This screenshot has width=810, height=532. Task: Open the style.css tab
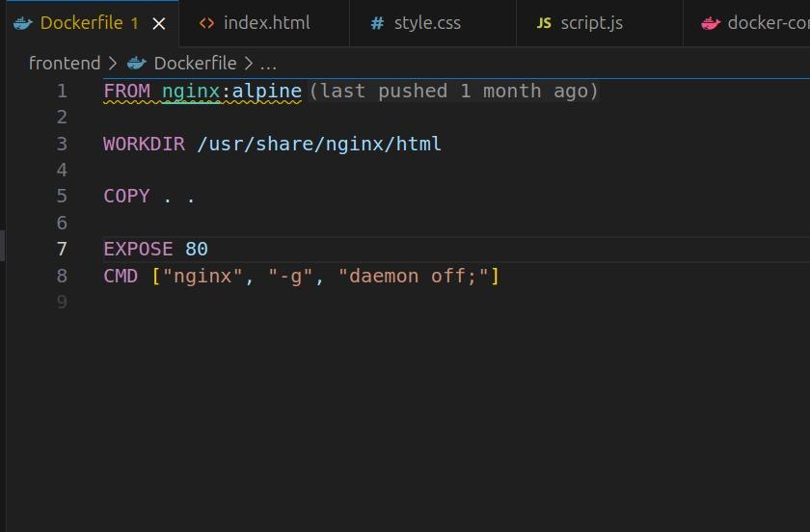(x=427, y=23)
